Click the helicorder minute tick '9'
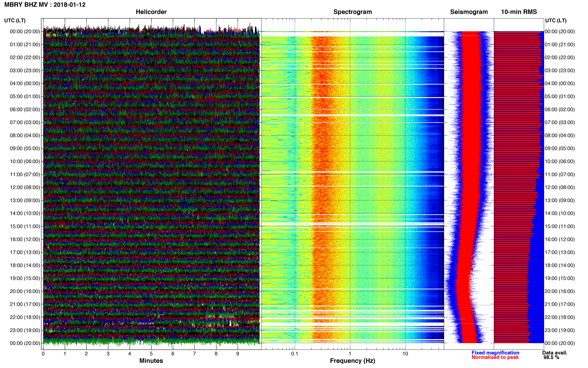This screenshot has width=588, height=368. pos(238,354)
